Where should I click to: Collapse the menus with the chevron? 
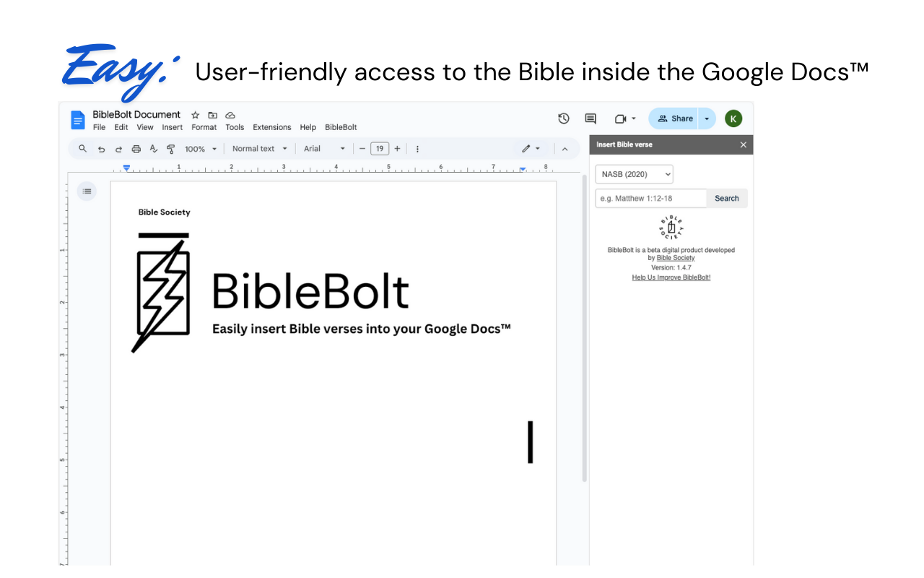[x=565, y=149]
